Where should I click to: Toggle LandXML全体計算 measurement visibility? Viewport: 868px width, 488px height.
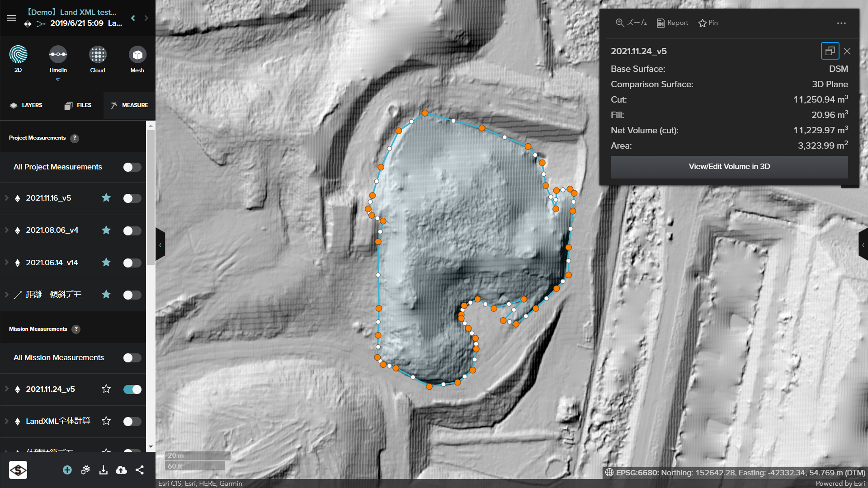tap(132, 422)
